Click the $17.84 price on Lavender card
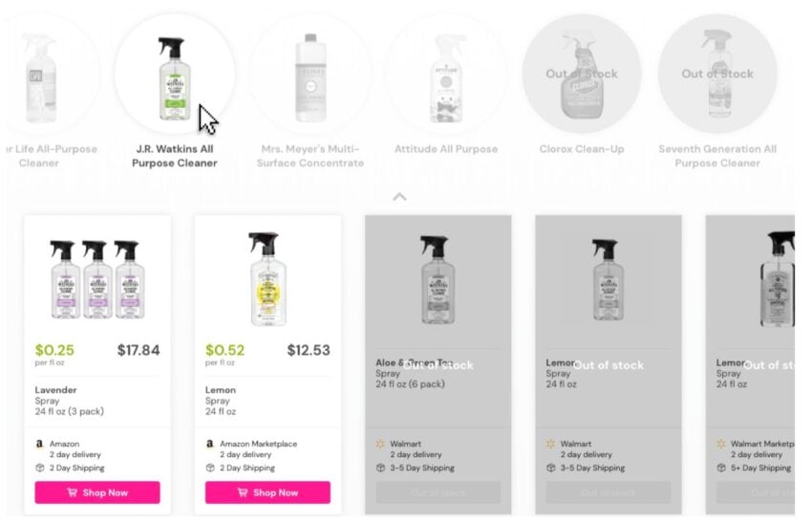 [x=139, y=350]
